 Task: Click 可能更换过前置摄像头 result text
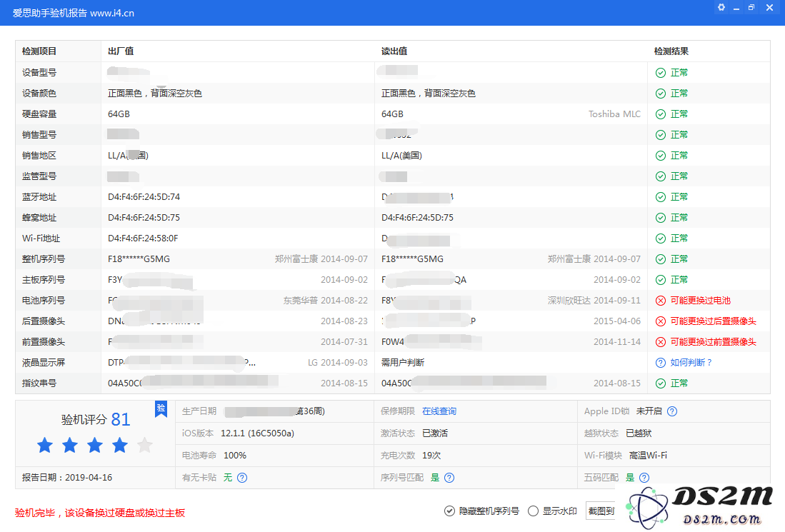714,342
